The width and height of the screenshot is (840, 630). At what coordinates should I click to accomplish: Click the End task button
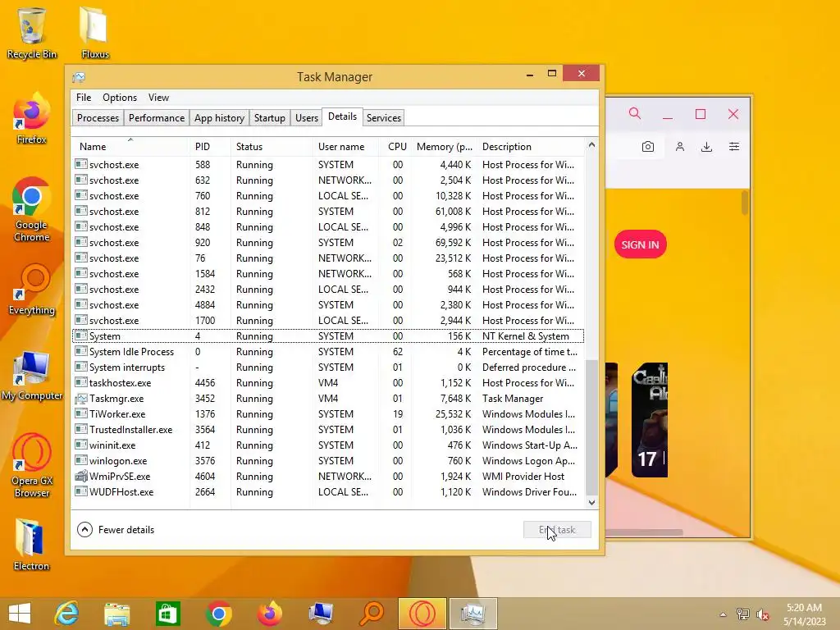tap(557, 530)
